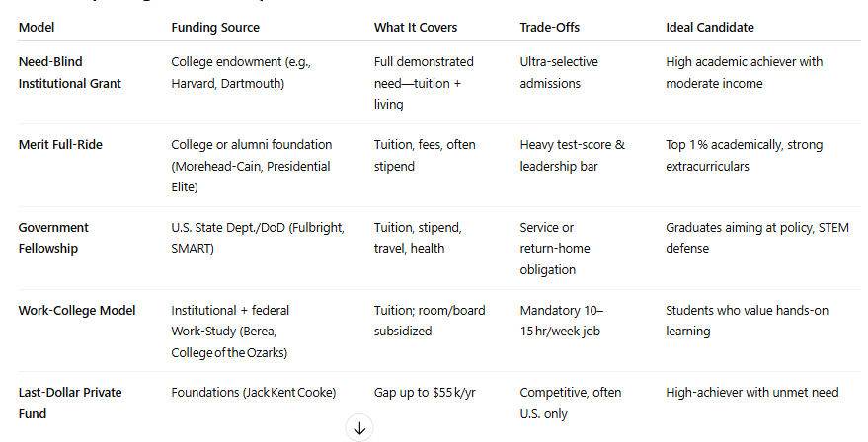Click the Tuition, stipend, travel, health cell
This screenshot has height=442, width=868.
418,238
